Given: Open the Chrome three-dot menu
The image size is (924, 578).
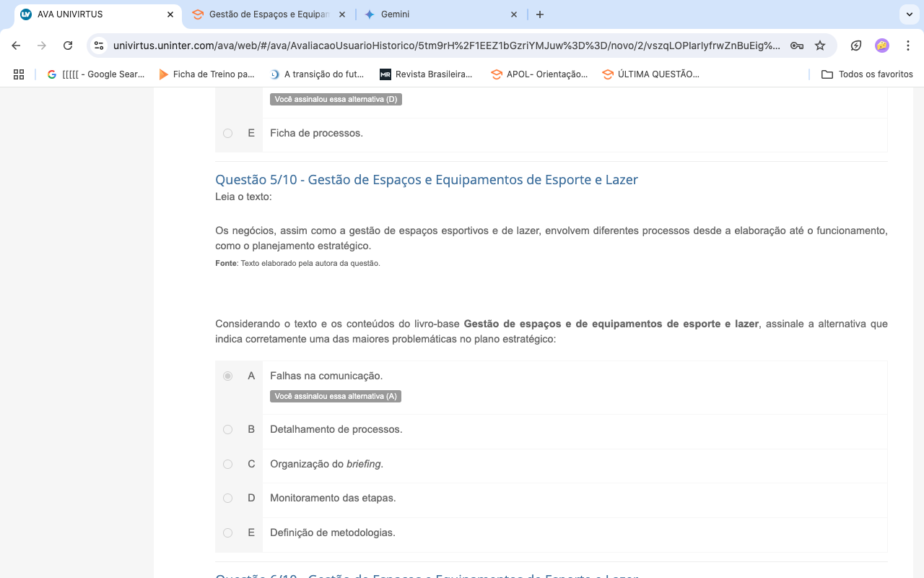Looking at the screenshot, I should click(908, 46).
